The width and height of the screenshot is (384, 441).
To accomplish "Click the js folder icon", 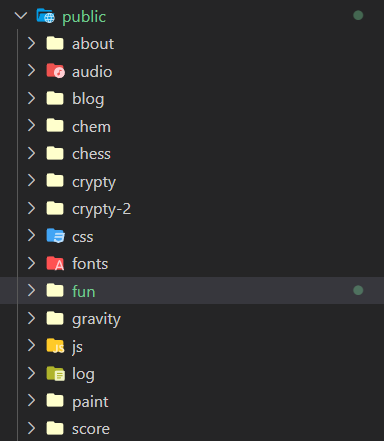I will pos(55,346).
